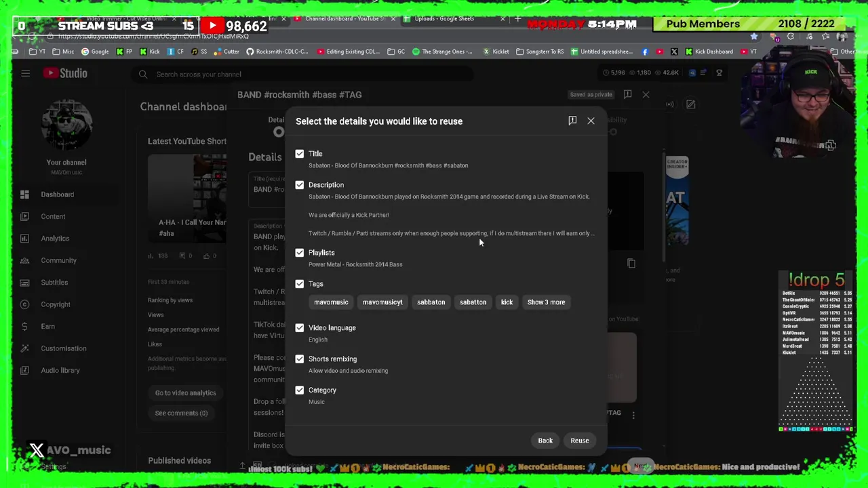The height and width of the screenshot is (488, 868).
Task: Close the video details editor behind dialog
Action: (646, 95)
